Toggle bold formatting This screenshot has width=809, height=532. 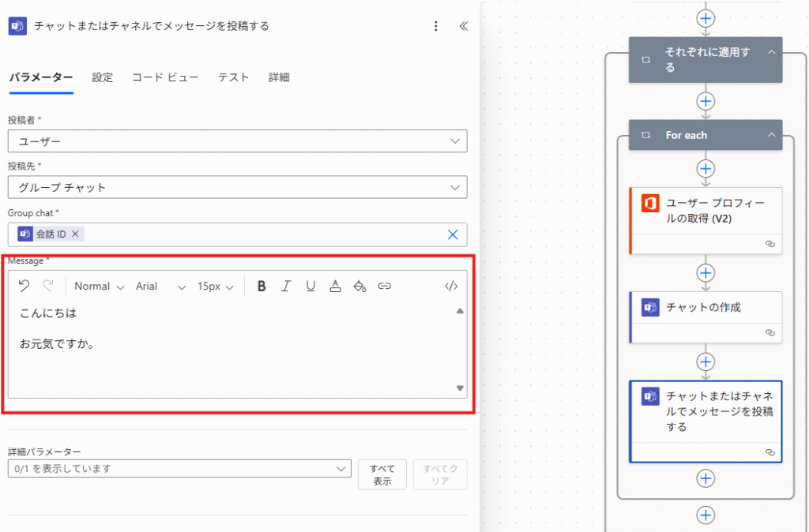pos(262,286)
